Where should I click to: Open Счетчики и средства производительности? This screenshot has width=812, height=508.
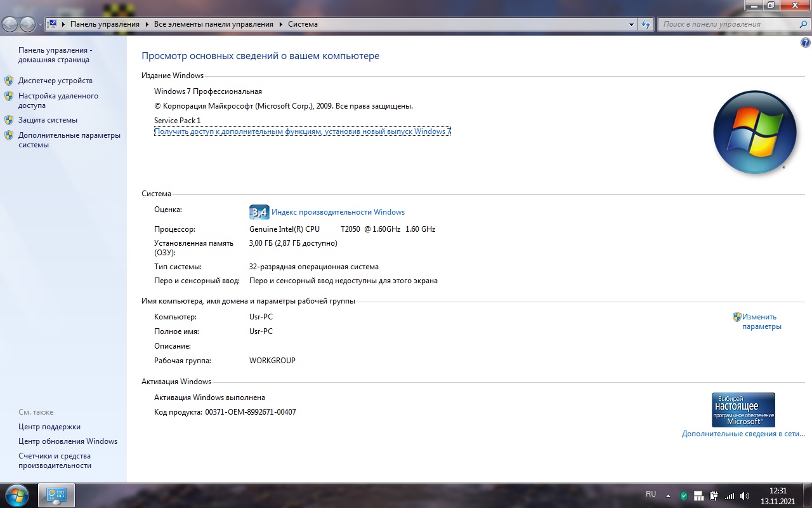[55, 460]
